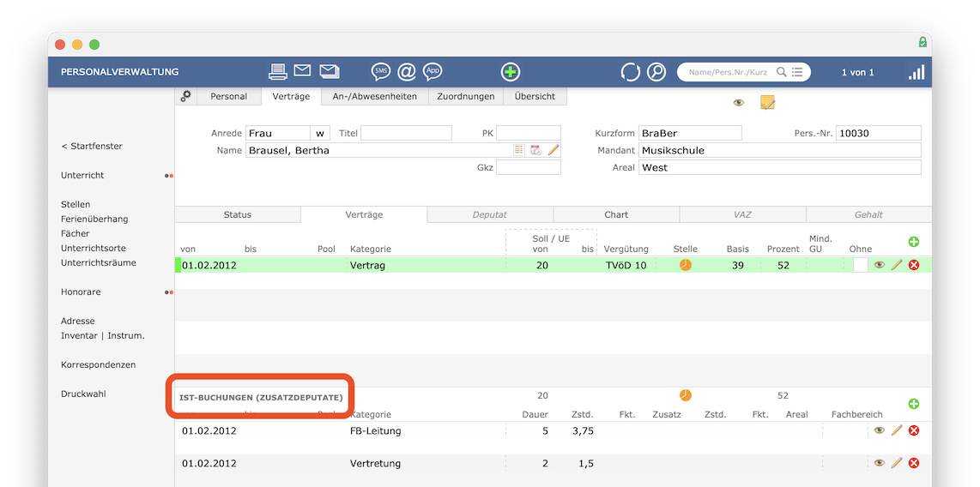Screen dimensions: 980x487
Task: Edit the FB-Leitung row with pencil icon
Action: 897,430
